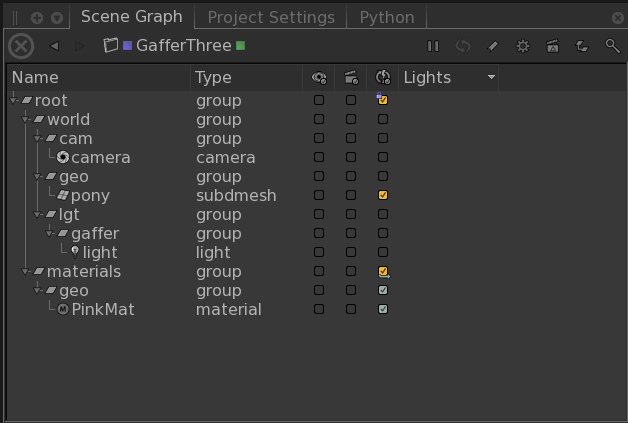Collapse the world group
Image resolution: width=628 pixels, height=423 pixels.
click(26, 120)
